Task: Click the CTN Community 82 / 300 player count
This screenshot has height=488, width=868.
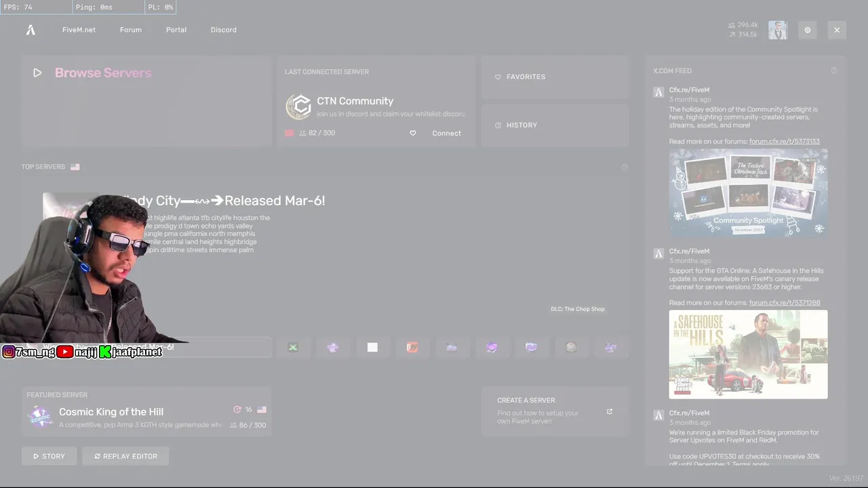Action: [317, 133]
